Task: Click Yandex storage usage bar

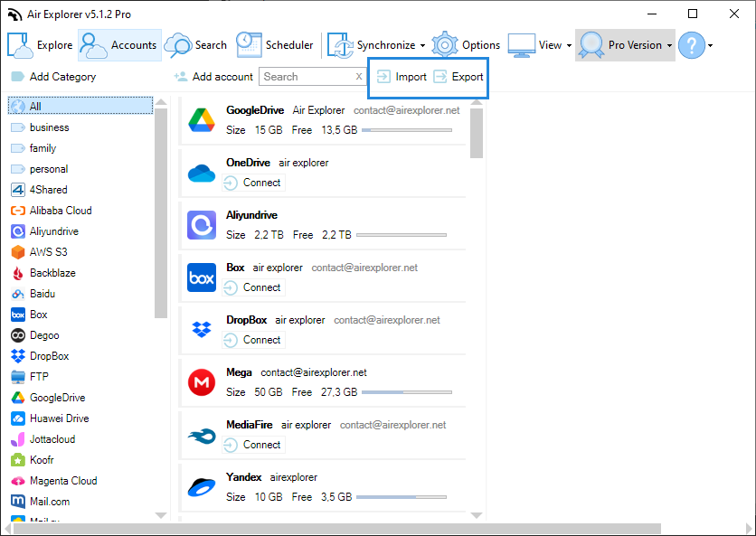Action: 402,497
